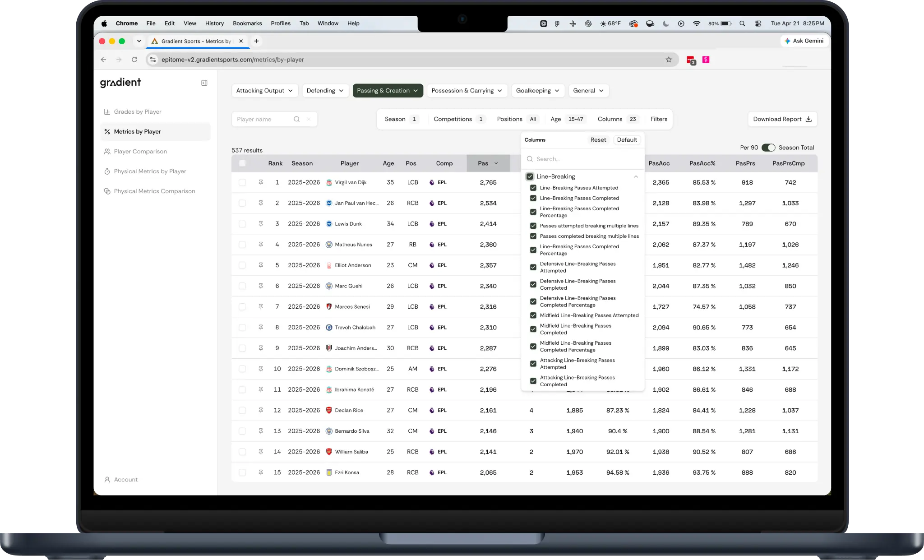This screenshot has width=924, height=560.
Task: Click the Columns Search field
Action: click(582, 159)
